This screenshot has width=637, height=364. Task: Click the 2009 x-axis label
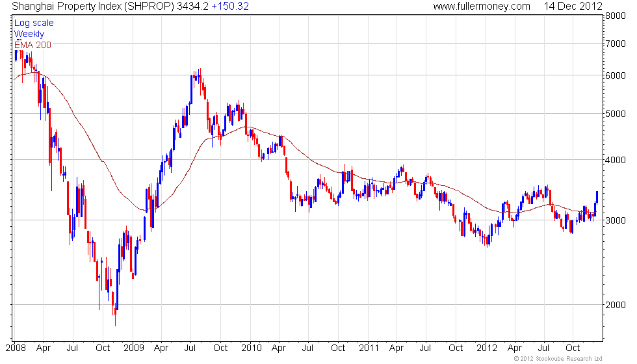point(134,348)
